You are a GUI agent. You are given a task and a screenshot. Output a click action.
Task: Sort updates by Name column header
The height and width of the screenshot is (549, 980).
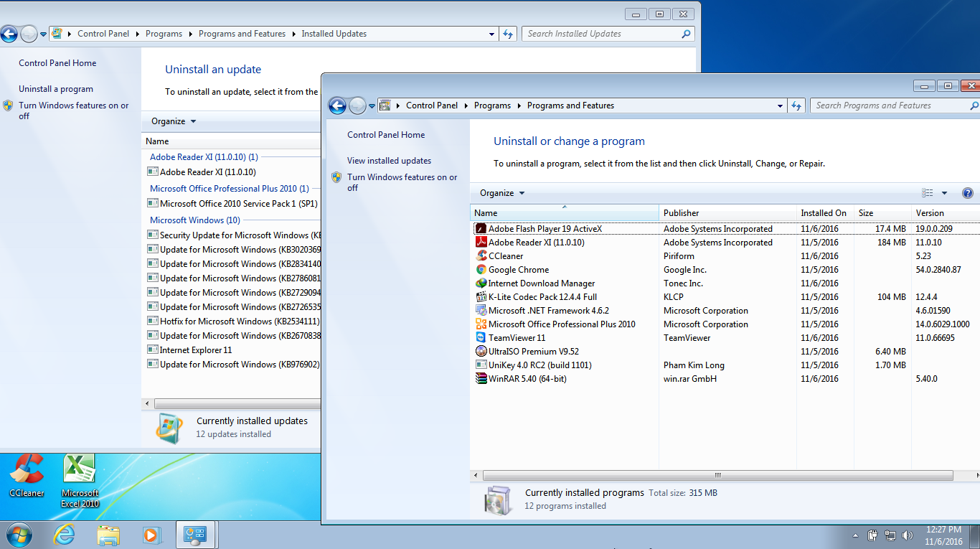(231, 141)
